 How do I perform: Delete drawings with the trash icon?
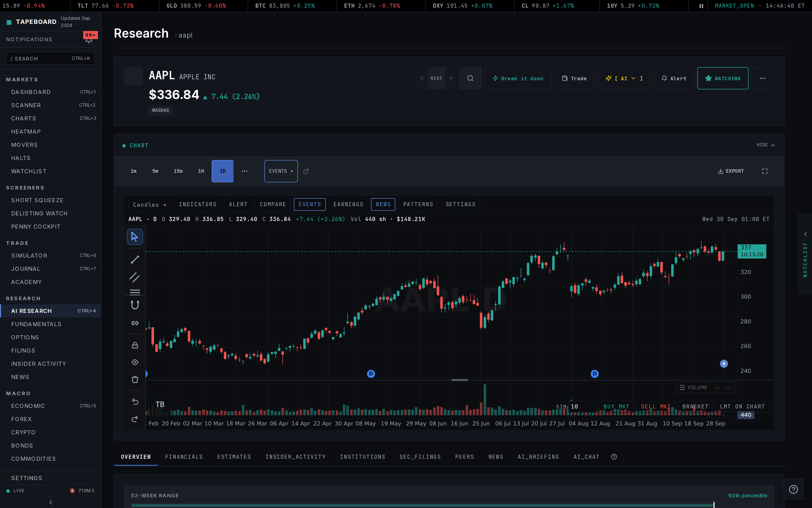pyautogui.click(x=135, y=379)
